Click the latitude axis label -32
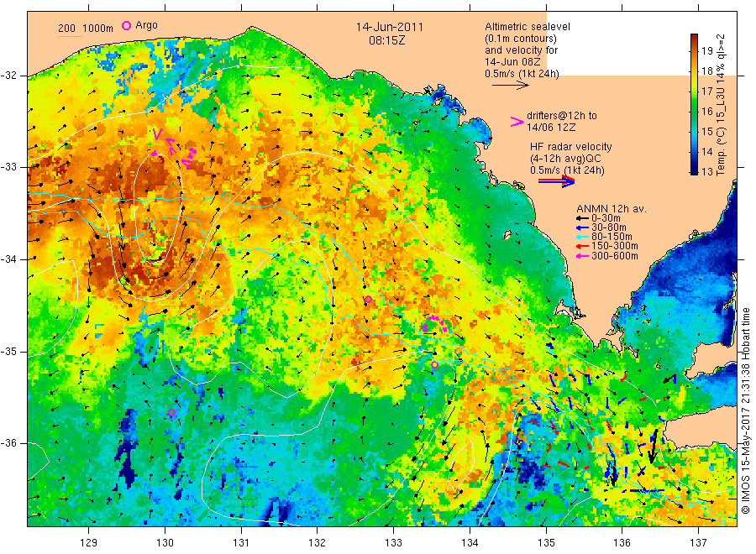Image resolution: width=756 pixels, height=554 pixels. pyautogui.click(x=8, y=76)
